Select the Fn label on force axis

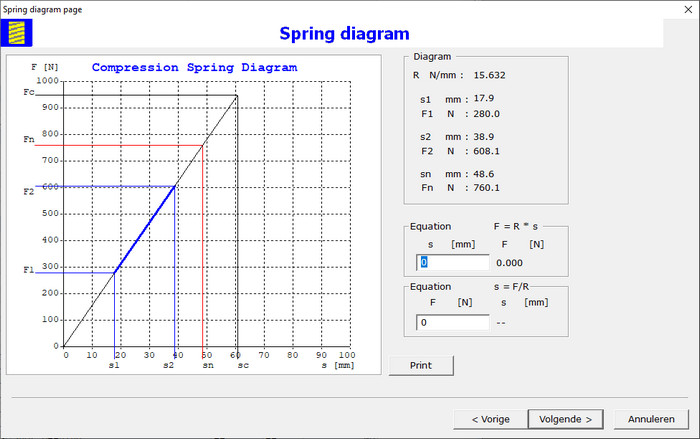click(x=29, y=138)
